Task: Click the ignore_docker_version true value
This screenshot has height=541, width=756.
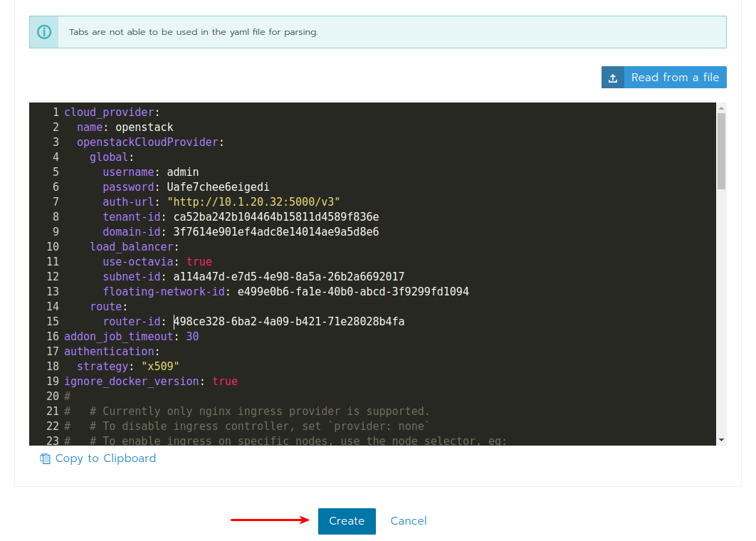Action: [225, 382]
